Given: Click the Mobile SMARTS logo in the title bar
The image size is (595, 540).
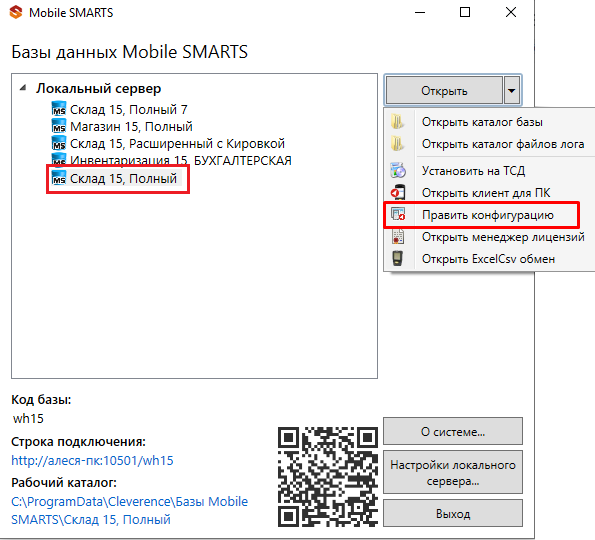Looking at the screenshot, I should [x=16, y=12].
